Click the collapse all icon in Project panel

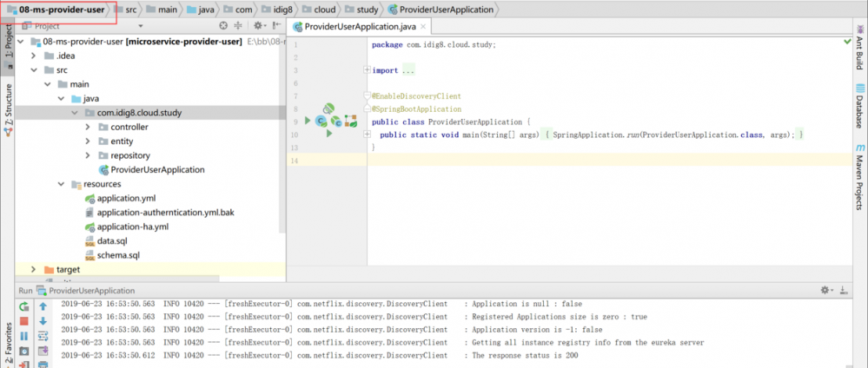239,26
